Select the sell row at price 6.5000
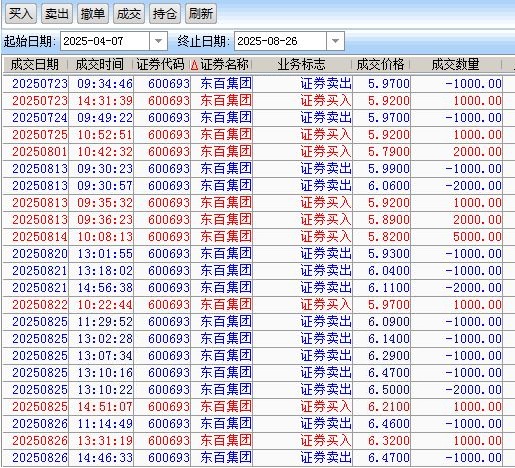Image resolution: width=515 pixels, height=468 pixels. tap(253, 390)
